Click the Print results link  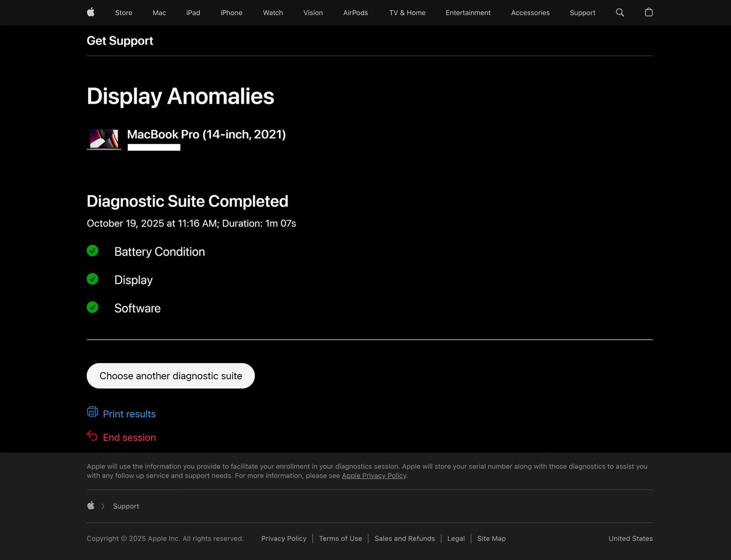(129, 414)
